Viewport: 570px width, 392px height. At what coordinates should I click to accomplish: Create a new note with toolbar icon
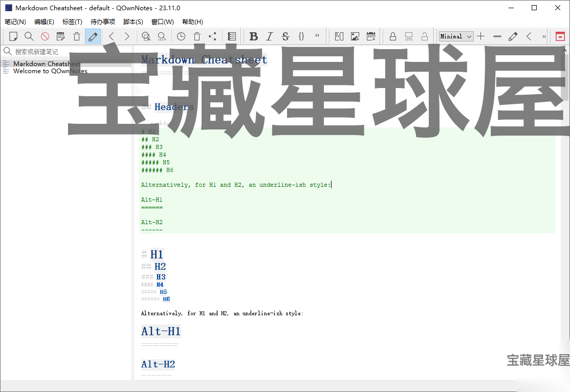(x=13, y=36)
